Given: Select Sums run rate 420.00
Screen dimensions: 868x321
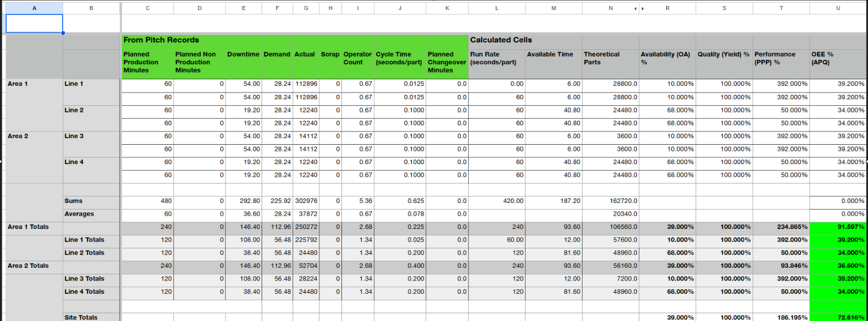Looking at the screenshot, I should click(x=497, y=201).
